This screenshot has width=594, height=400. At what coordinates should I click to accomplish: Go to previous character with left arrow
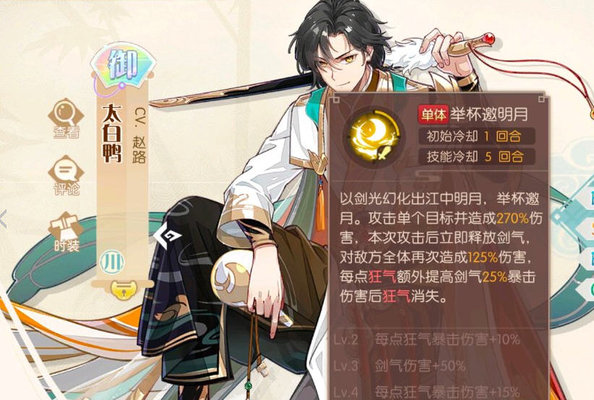[x=3, y=219]
